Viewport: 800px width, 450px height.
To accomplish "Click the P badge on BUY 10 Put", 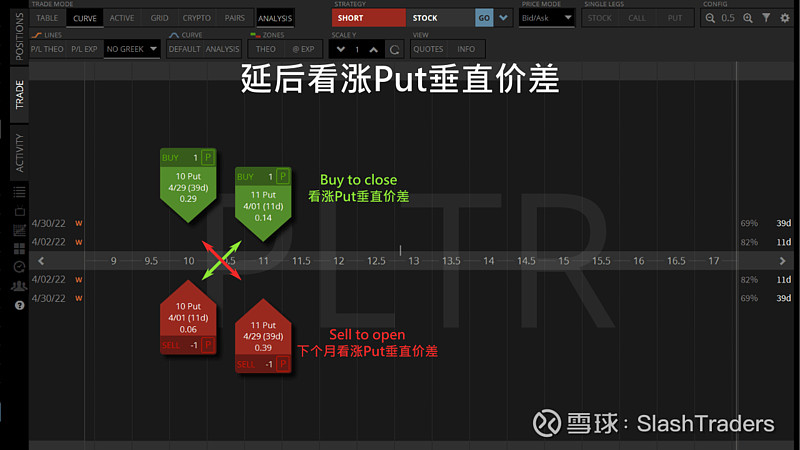I will click(x=208, y=157).
